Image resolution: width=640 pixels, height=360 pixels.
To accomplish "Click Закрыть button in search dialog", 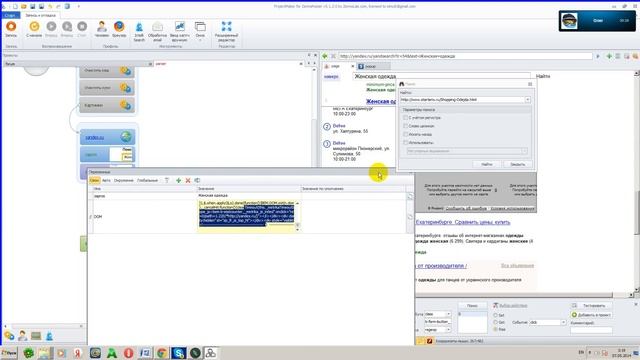I will click(x=518, y=164).
